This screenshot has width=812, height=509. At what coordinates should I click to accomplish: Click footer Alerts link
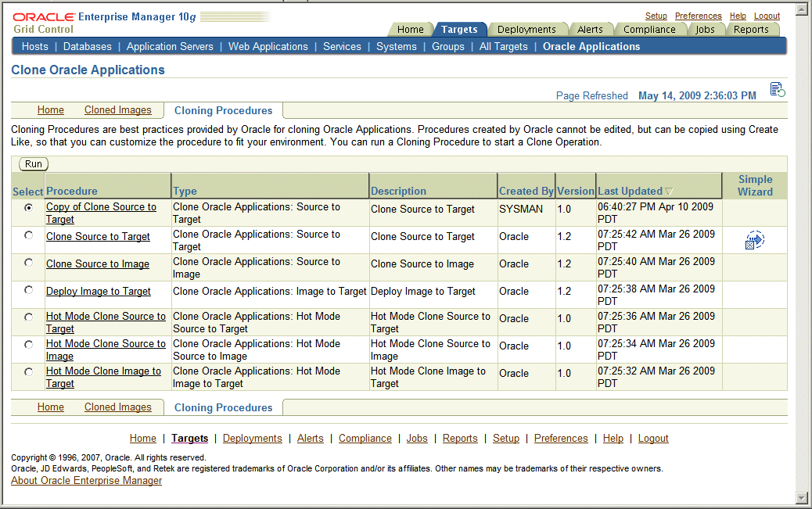coord(311,439)
